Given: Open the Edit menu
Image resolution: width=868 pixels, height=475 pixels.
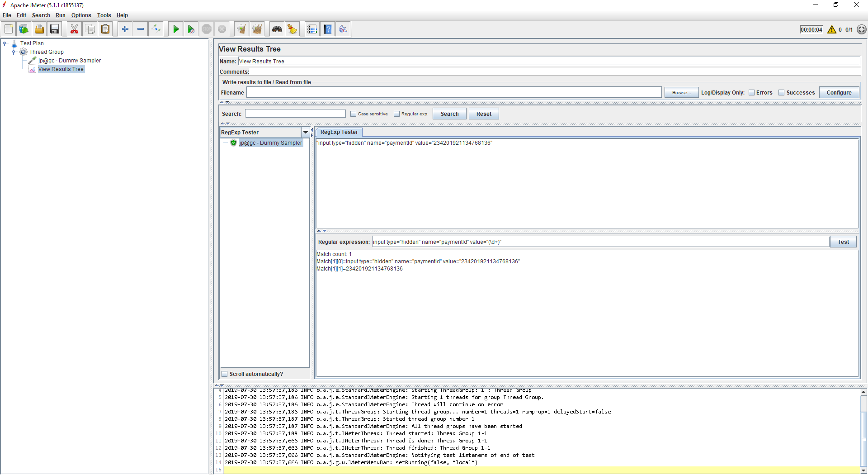Looking at the screenshot, I should pyautogui.click(x=21, y=15).
